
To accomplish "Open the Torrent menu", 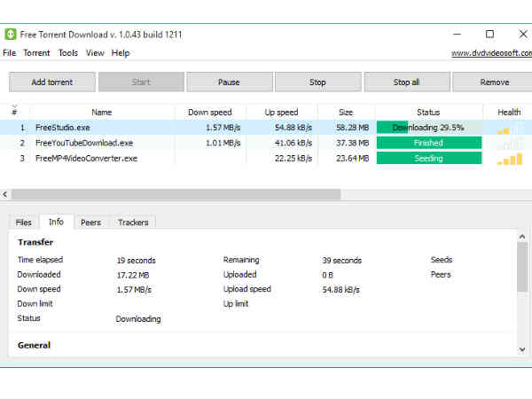I will coord(36,53).
